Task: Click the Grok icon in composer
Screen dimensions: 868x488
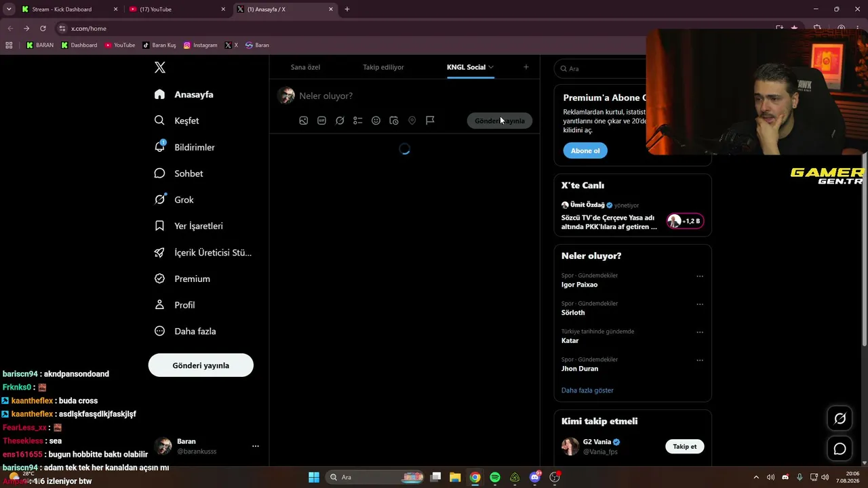Action: 340,121
